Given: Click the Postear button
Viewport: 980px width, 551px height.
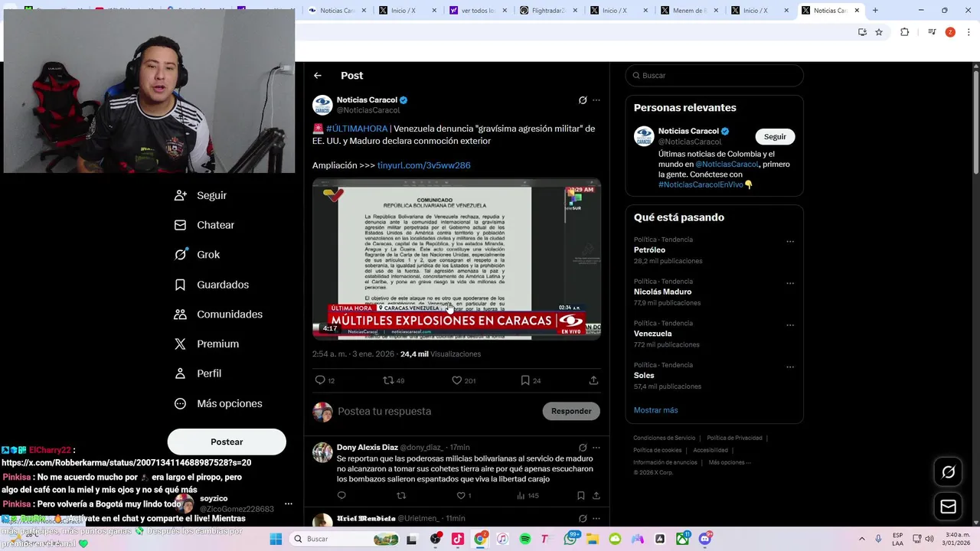Looking at the screenshot, I should point(227,442).
